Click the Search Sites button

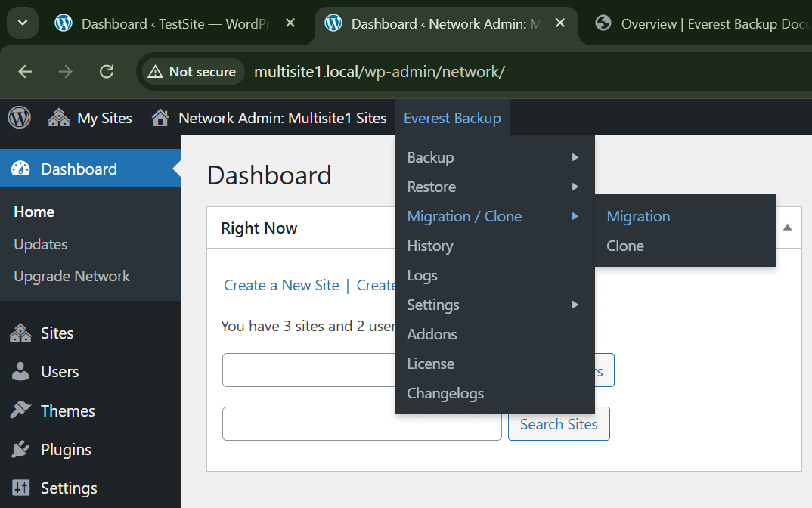coord(559,424)
